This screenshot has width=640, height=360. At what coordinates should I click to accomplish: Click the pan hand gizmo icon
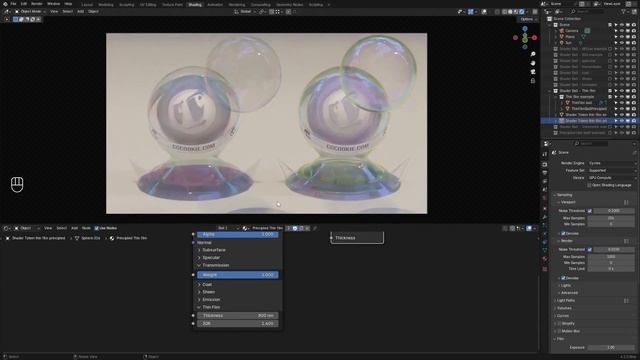[533, 63]
